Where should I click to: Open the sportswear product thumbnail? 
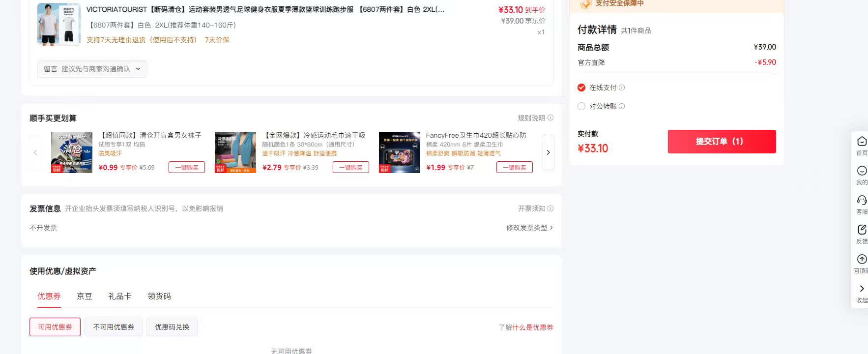click(59, 25)
